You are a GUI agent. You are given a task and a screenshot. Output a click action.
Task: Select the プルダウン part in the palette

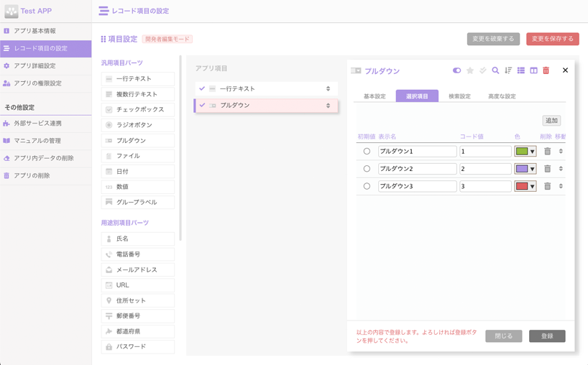[x=137, y=141]
